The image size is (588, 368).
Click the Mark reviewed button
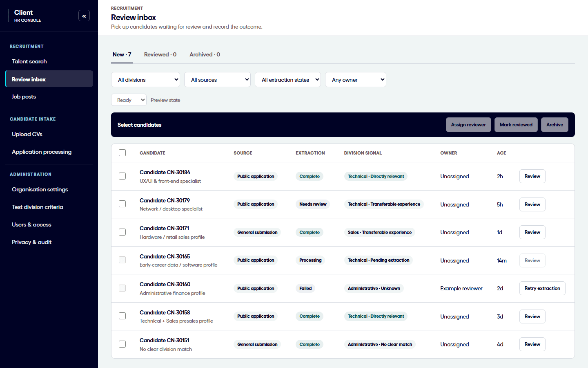[x=516, y=125]
